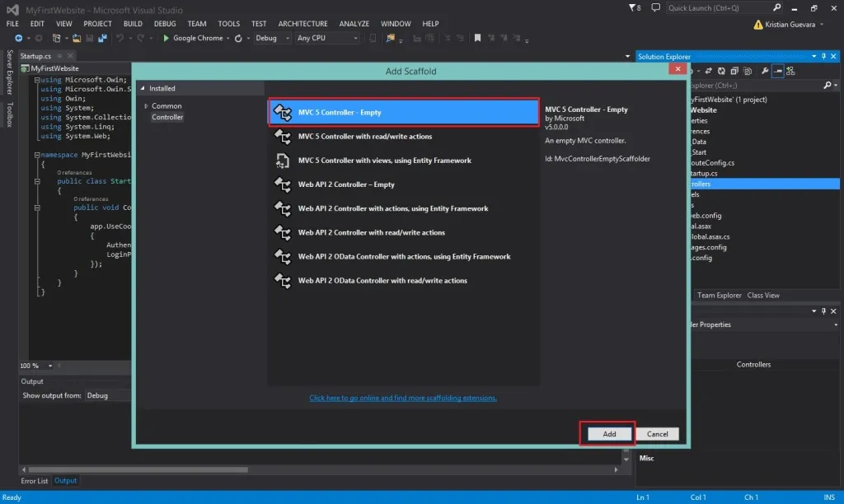Screen dimensions: 844x504
Task: Click the Add button in Add Scaffold
Action: click(x=609, y=434)
